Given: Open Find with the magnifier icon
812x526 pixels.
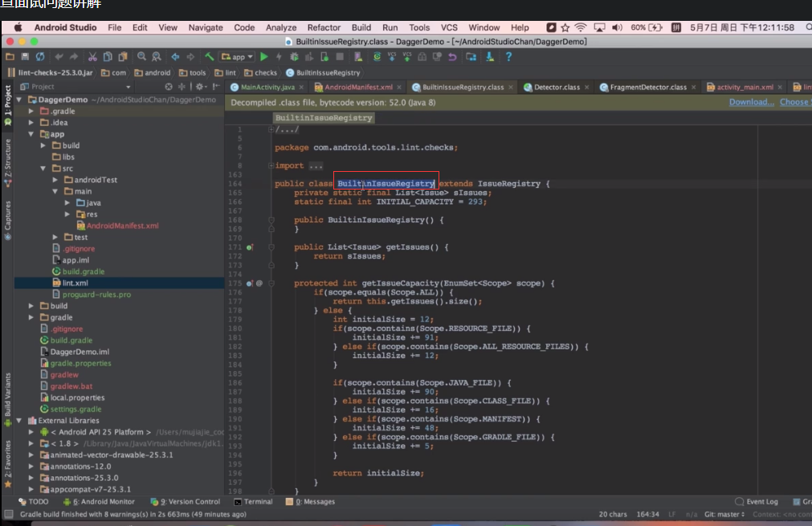Looking at the screenshot, I should click(141, 57).
